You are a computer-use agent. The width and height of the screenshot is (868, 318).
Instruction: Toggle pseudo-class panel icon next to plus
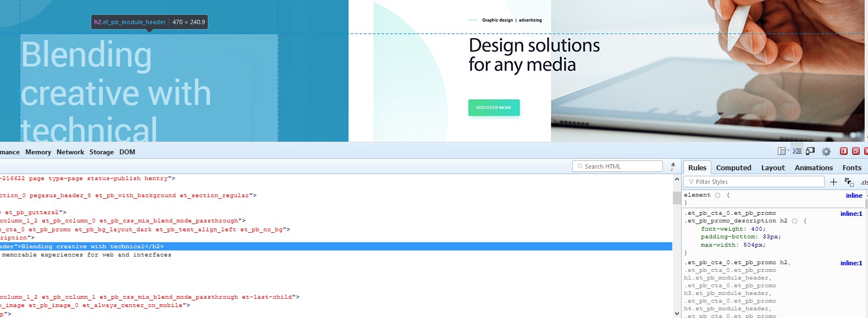(849, 182)
